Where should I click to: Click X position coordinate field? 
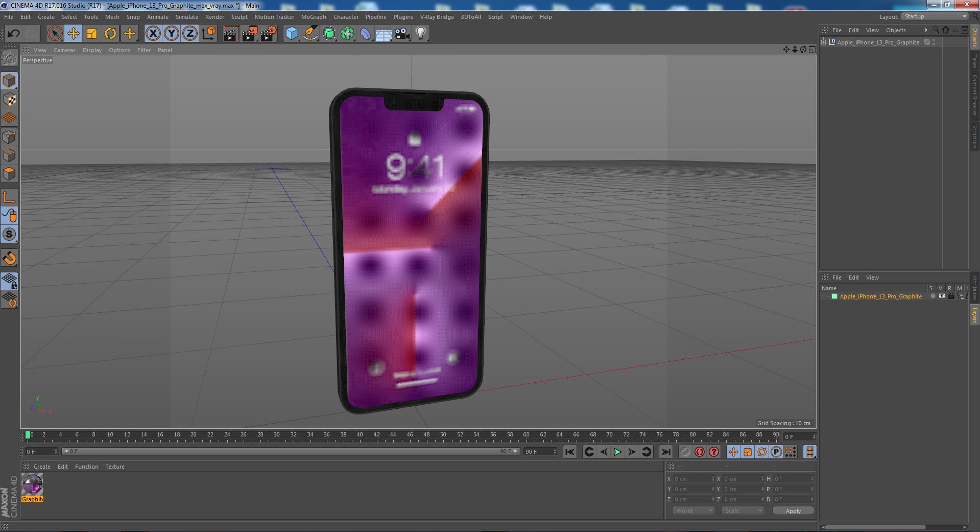(x=694, y=479)
